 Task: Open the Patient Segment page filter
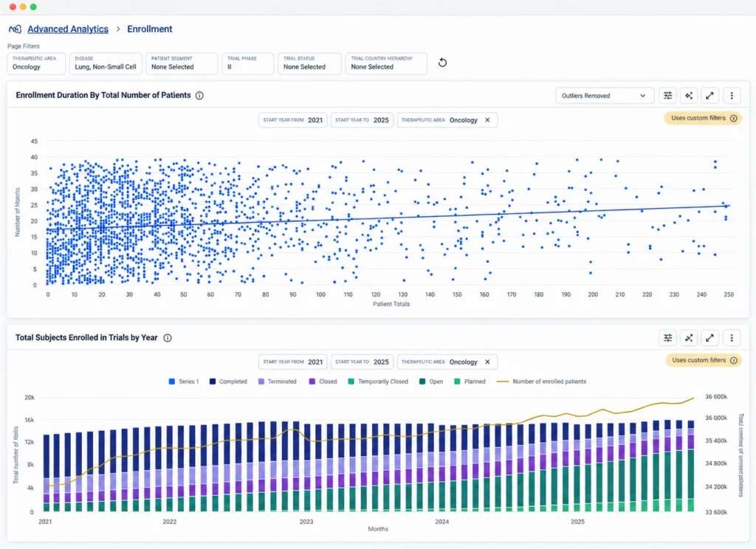(182, 63)
